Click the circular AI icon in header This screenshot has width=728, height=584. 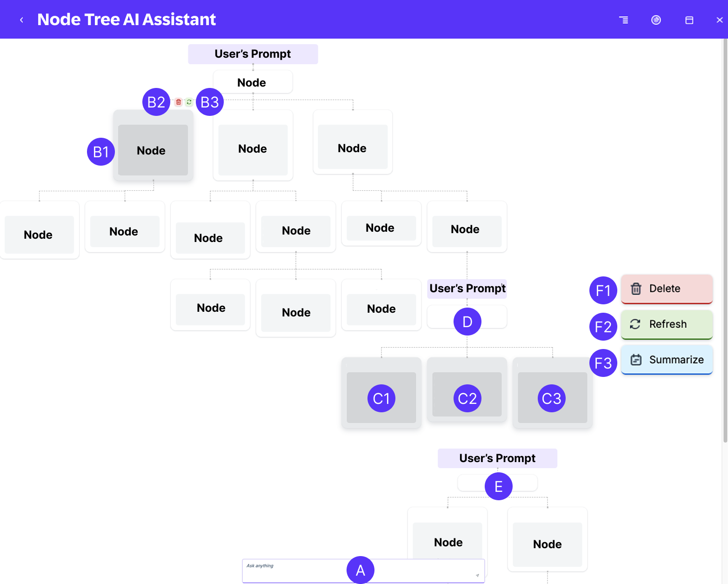656,20
